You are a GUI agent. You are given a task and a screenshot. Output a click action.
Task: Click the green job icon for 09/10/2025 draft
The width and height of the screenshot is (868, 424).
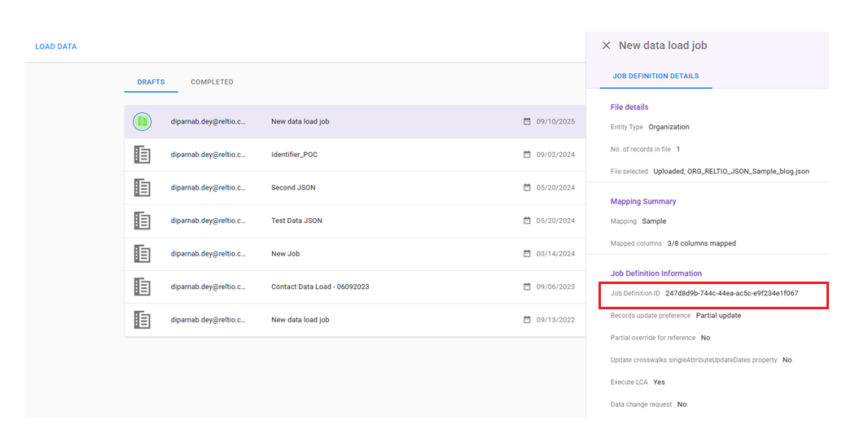(142, 121)
